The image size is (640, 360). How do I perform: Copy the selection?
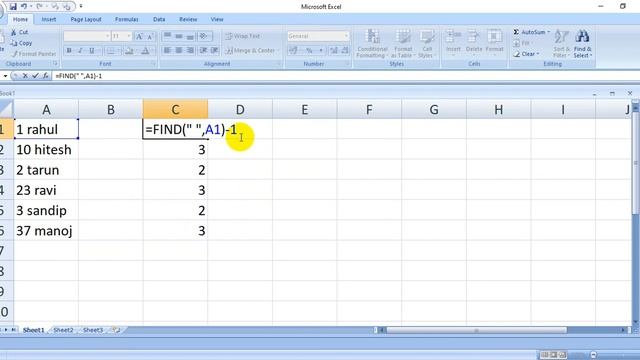pyautogui.click(x=22, y=43)
